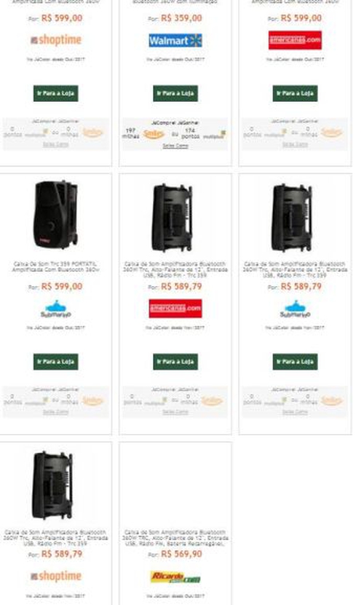Viewport: 364px width, 605px height.
Task: Click the Submarino logo under R$ 599,00
Action: tap(56, 309)
